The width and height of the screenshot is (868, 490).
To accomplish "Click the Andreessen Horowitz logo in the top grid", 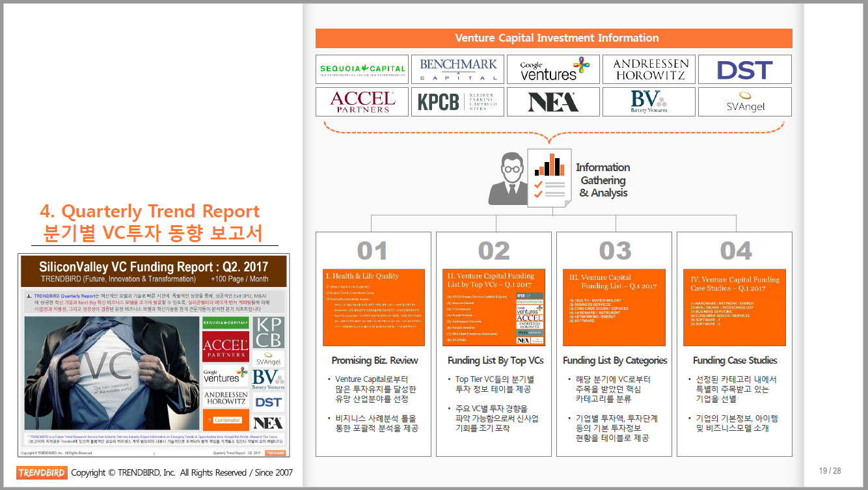I will click(649, 69).
